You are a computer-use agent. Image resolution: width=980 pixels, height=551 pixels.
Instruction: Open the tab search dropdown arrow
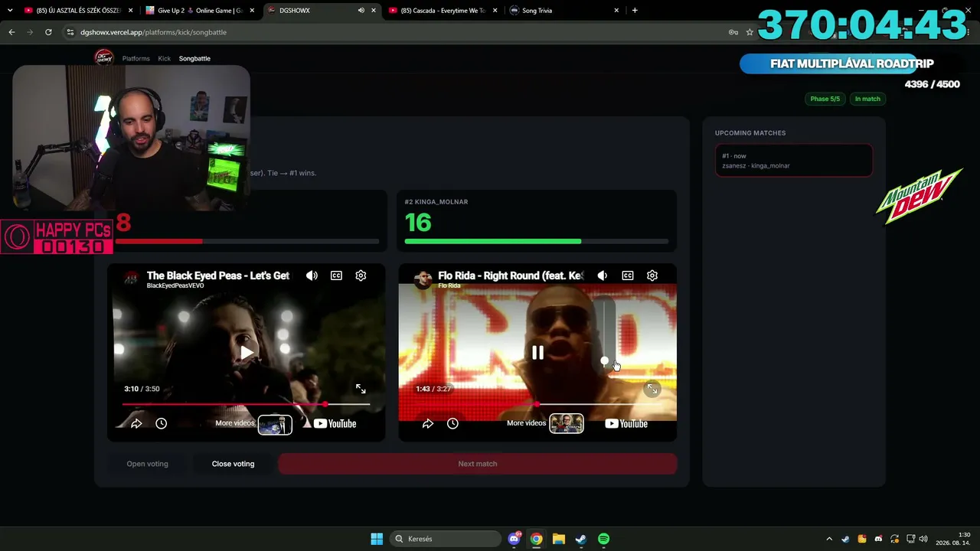10,11
